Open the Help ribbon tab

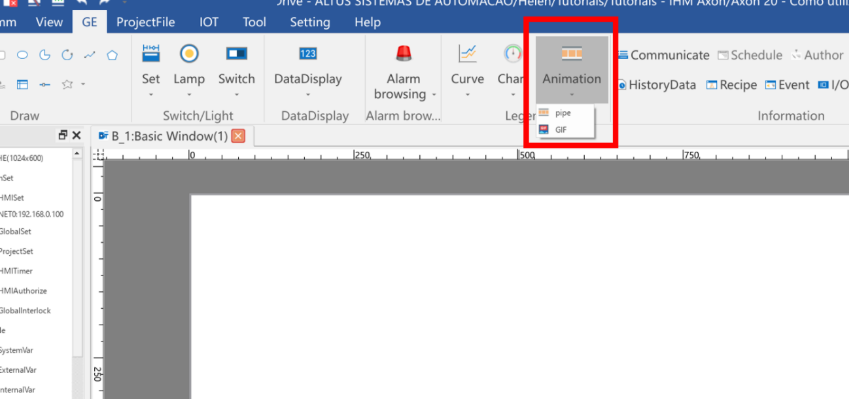(368, 22)
